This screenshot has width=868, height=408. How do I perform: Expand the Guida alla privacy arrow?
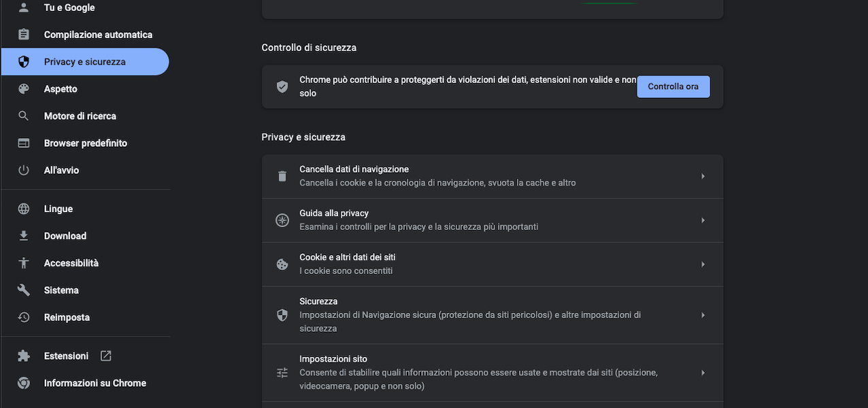pos(703,220)
